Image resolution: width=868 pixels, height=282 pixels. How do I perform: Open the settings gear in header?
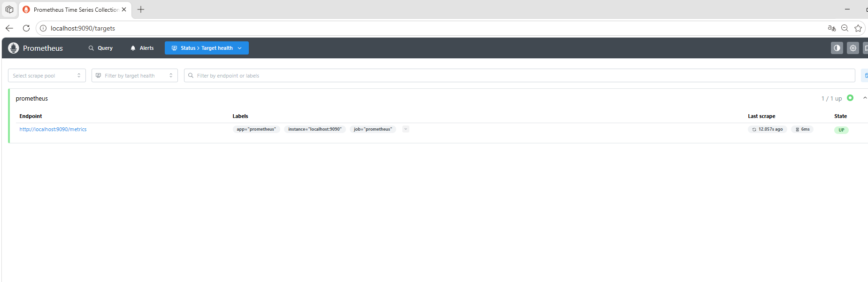(x=853, y=48)
